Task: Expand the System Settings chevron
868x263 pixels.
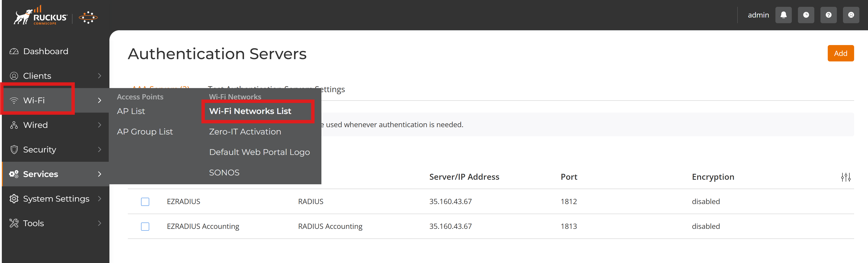Action: tap(99, 199)
